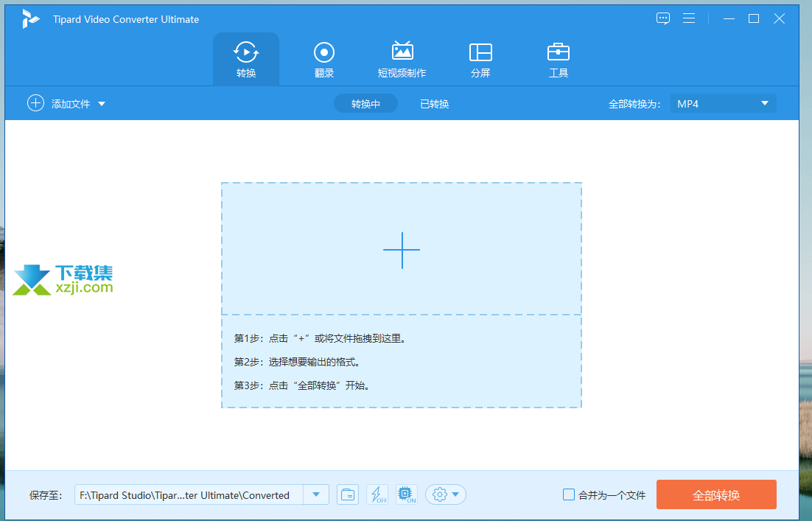This screenshot has width=812, height=521.
Task: Click the 全部转换为 label
Action: 634,104
